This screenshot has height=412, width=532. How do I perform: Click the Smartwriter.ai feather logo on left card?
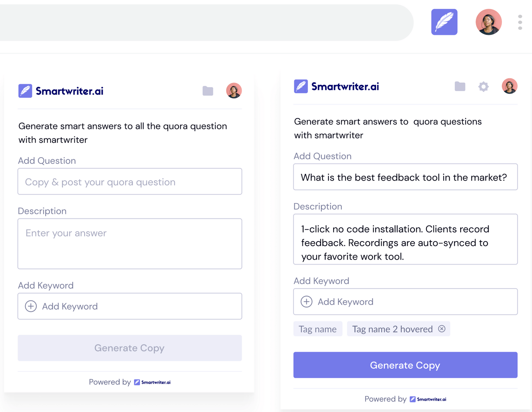[26, 90]
